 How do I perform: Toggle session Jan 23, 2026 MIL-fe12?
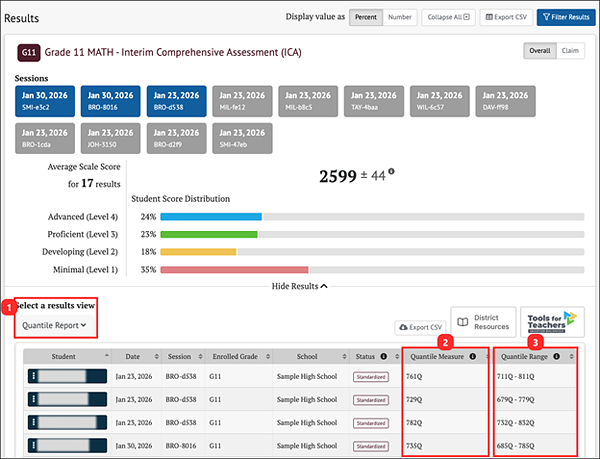(242, 101)
